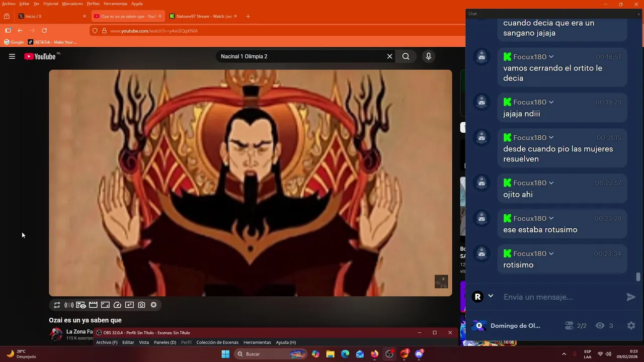This screenshot has height=362, width=644.
Task: Open the Google bookmark
Action: point(14,42)
